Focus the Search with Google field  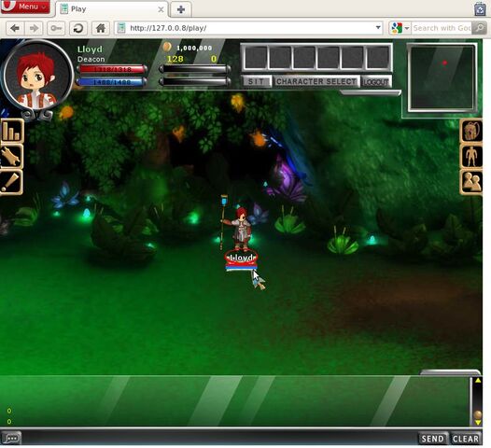tap(442, 28)
